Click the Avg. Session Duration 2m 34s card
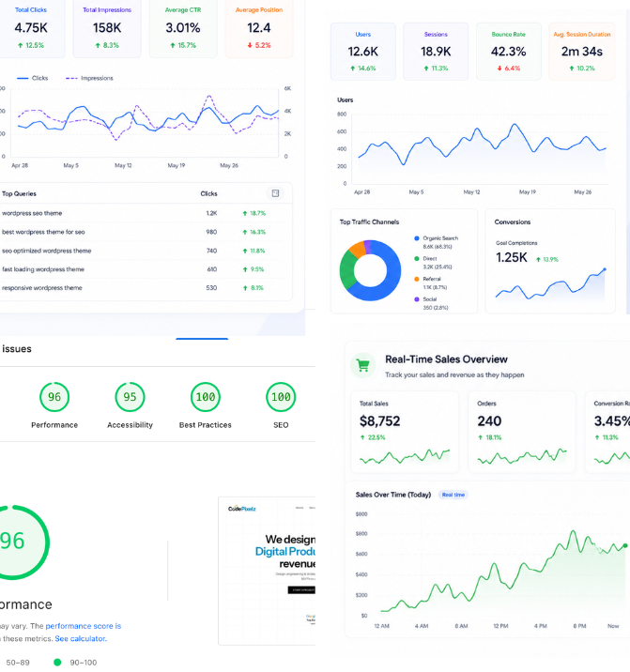The width and height of the screenshot is (630, 672). pyautogui.click(x=582, y=52)
